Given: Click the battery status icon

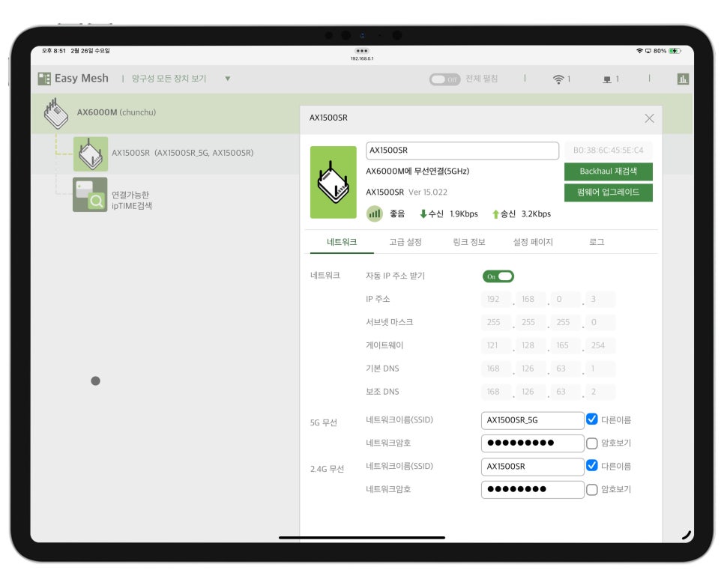Looking at the screenshot, I should click(675, 51).
